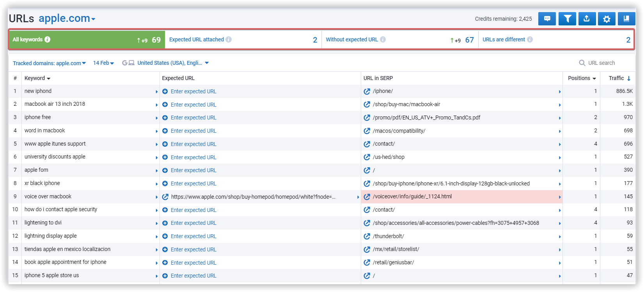Switch to Expected URL attached tab
This screenshot has width=644, height=292.
(243, 39)
